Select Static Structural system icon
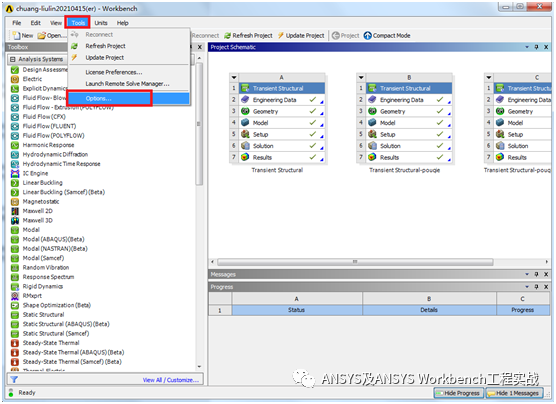The image size is (556, 404). [15, 315]
